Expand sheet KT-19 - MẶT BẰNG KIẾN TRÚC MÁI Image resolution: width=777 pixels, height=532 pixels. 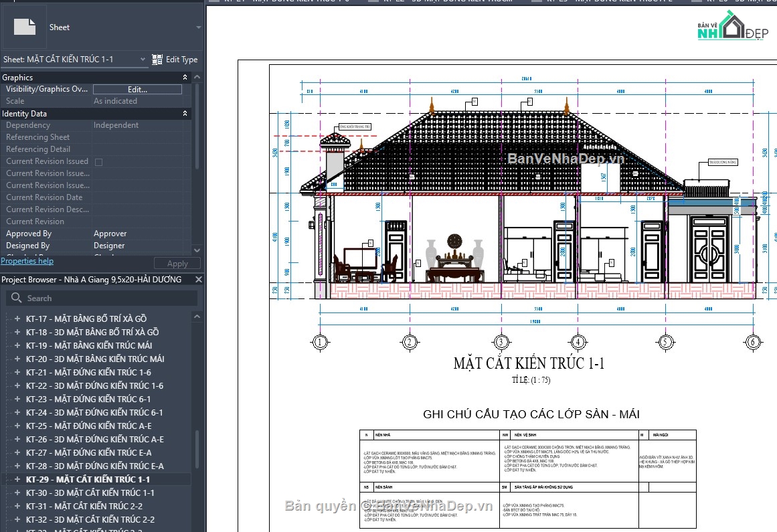point(17,346)
